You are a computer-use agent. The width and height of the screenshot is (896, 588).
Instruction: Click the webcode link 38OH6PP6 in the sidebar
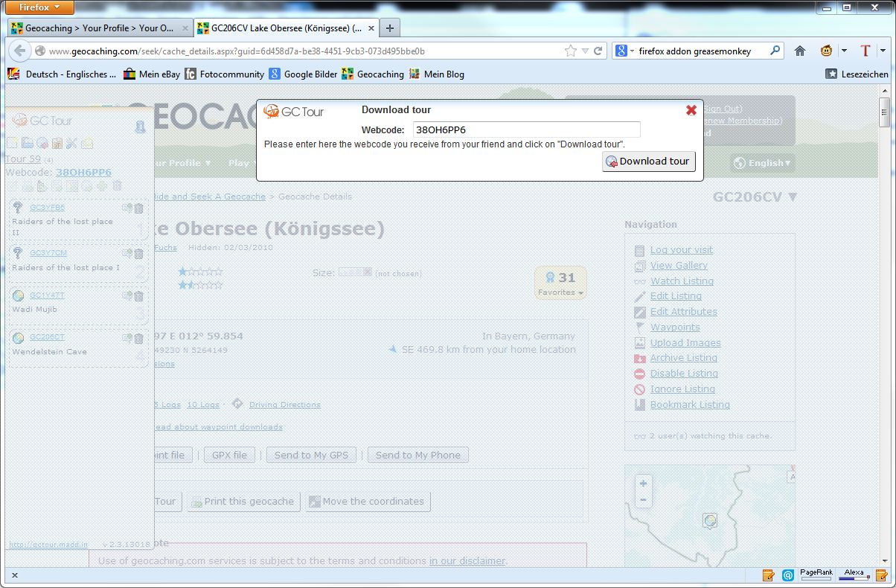[x=83, y=173]
